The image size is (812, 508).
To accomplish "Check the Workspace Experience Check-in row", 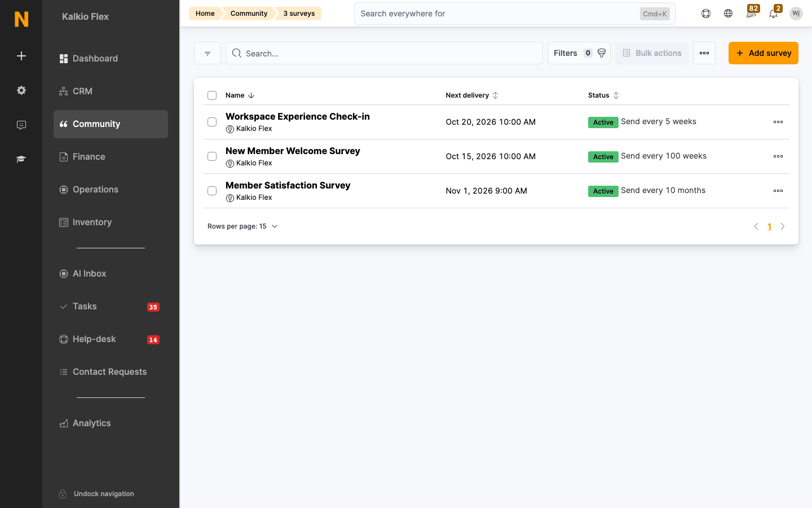I will pos(212,122).
